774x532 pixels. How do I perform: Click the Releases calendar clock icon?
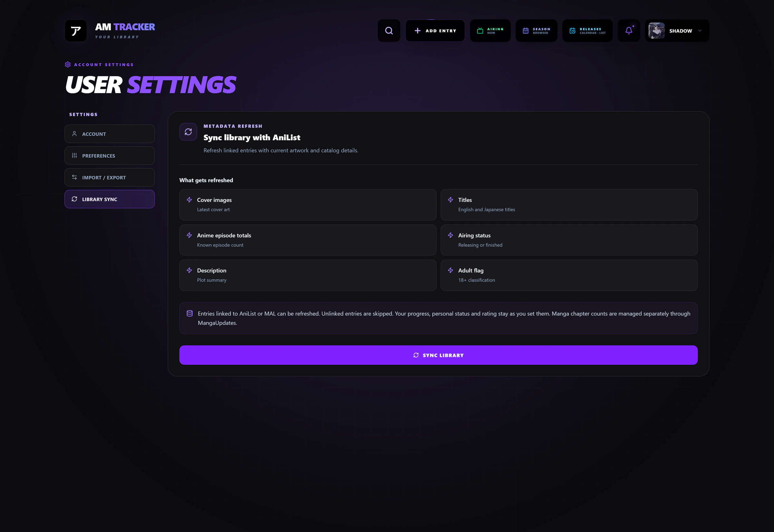click(572, 31)
